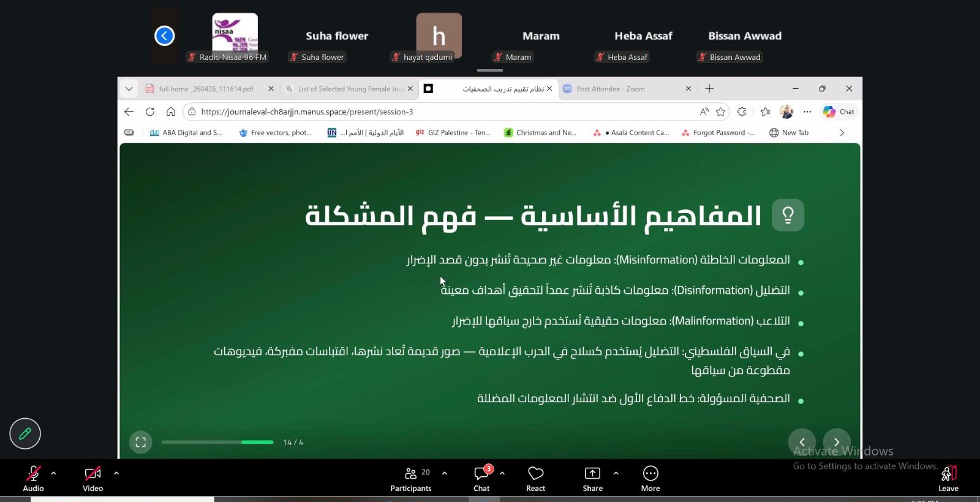Open Copilot Chat in browser
Viewport: 980px width, 502px height.
839,111
